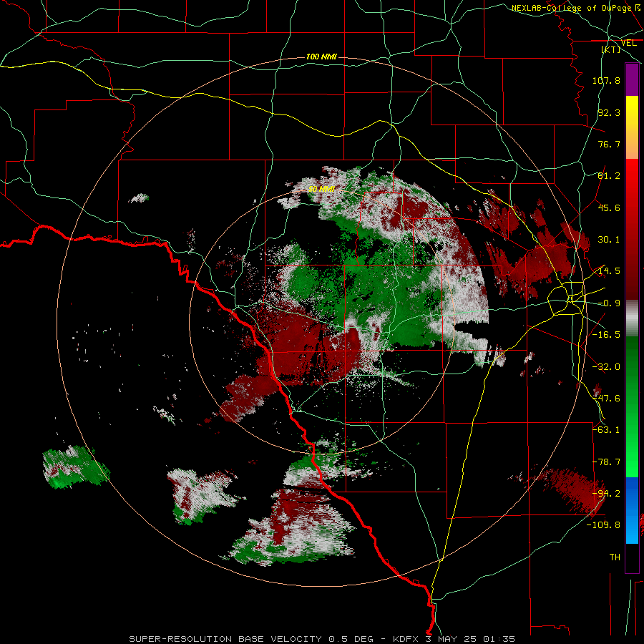Click the TH label beside the color bar

click(x=615, y=557)
